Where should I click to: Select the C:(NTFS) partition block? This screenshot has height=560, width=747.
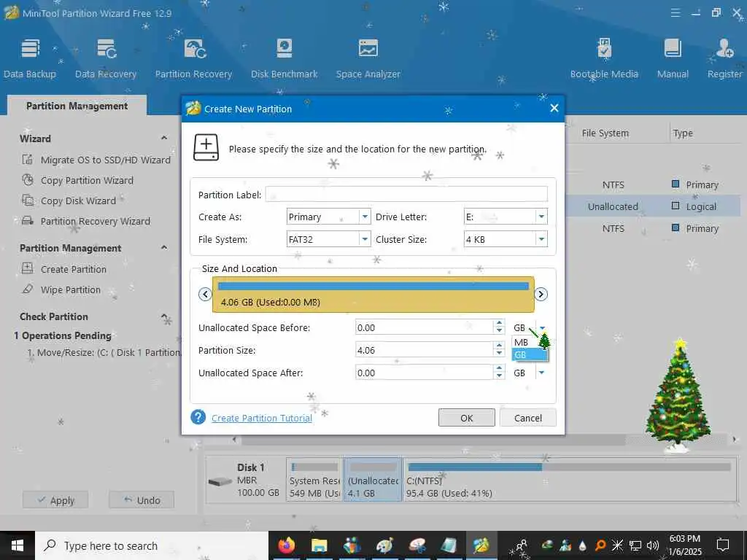(x=569, y=480)
